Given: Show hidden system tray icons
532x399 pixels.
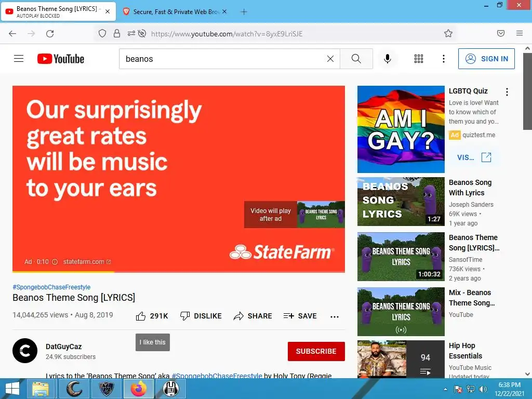Looking at the screenshot, I should tap(445, 389).
